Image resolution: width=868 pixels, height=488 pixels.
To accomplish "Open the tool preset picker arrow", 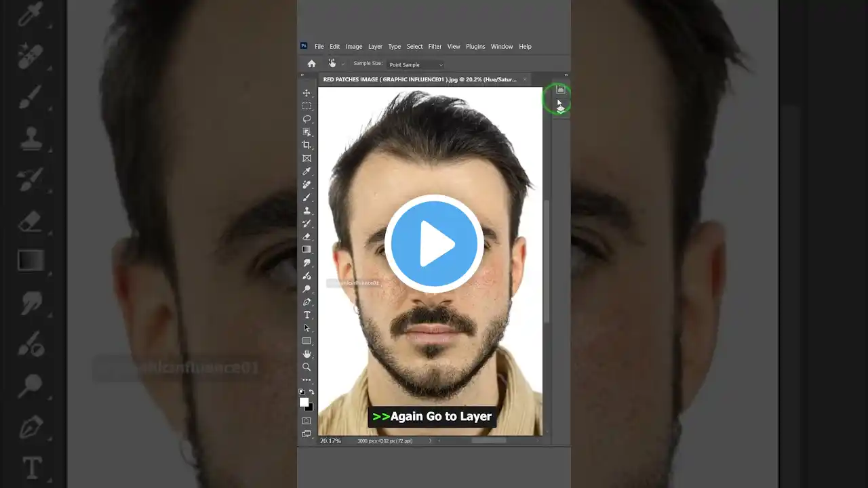I will [343, 64].
